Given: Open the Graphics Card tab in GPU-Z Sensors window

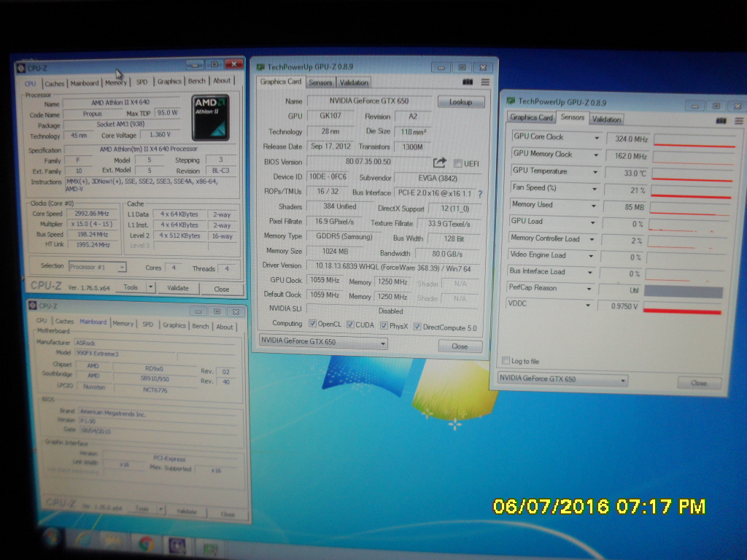Looking at the screenshot, I should [531, 117].
